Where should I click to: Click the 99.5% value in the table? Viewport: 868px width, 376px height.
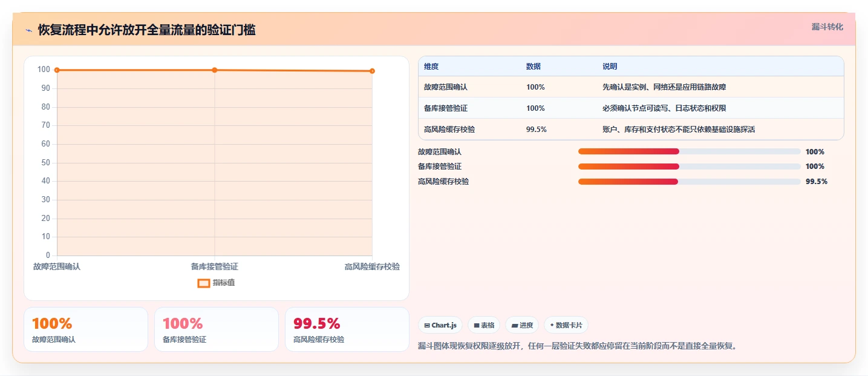(x=537, y=130)
